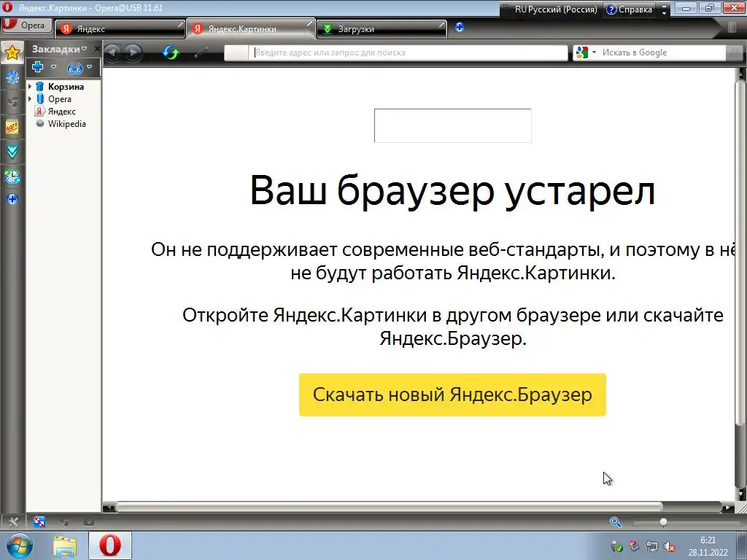
Task: Focus the address bar input field
Action: [408, 52]
